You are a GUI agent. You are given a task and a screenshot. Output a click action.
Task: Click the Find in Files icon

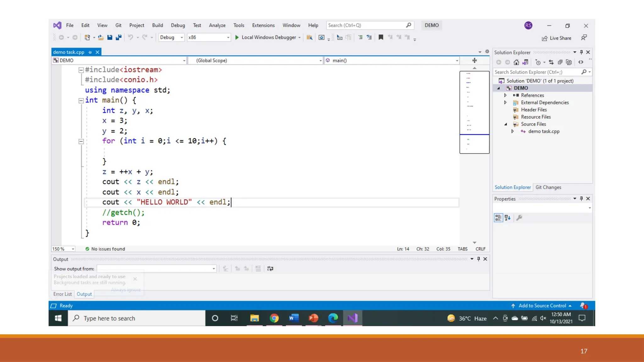pos(309,37)
